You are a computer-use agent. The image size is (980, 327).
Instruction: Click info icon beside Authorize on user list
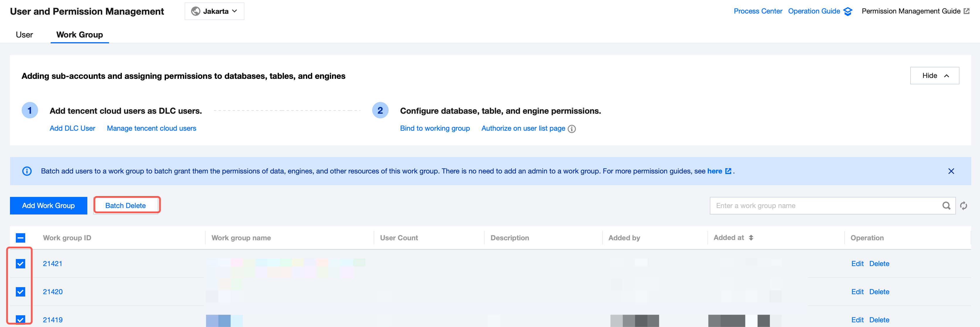click(x=571, y=129)
